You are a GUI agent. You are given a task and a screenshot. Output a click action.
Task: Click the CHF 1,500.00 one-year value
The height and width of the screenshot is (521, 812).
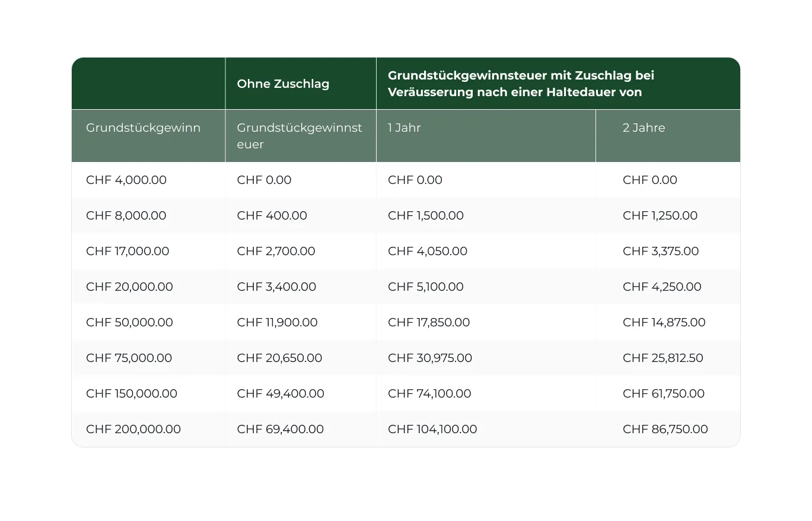point(426,215)
